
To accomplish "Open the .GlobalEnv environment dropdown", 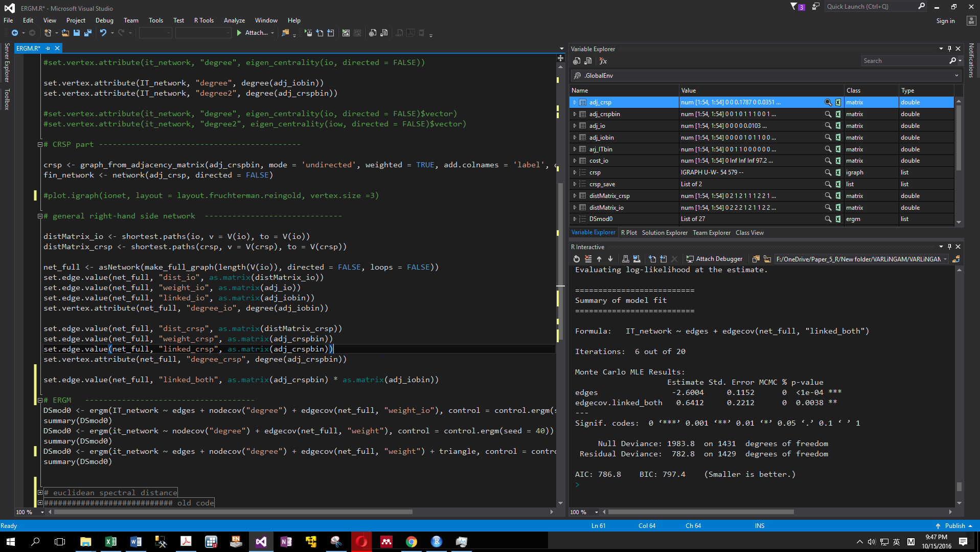I will click(x=956, y=76).
